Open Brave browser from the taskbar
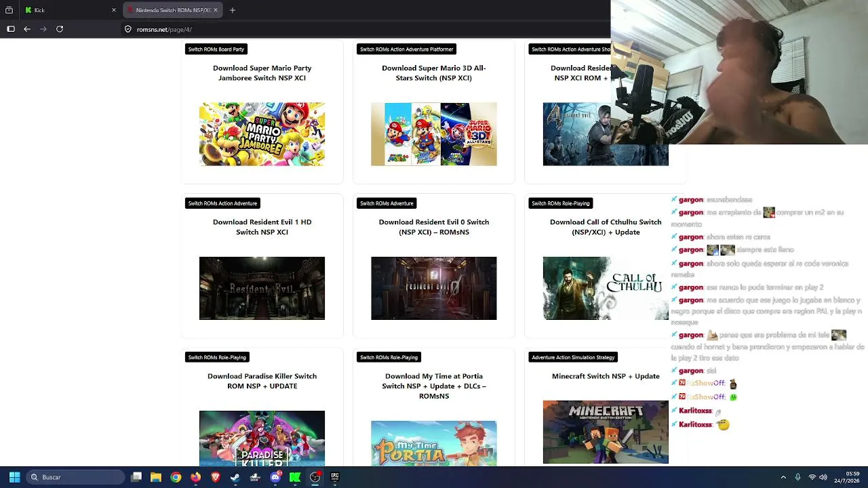This screenshot has height=488, width=868. pyautogui.click(x=216, y=477)
